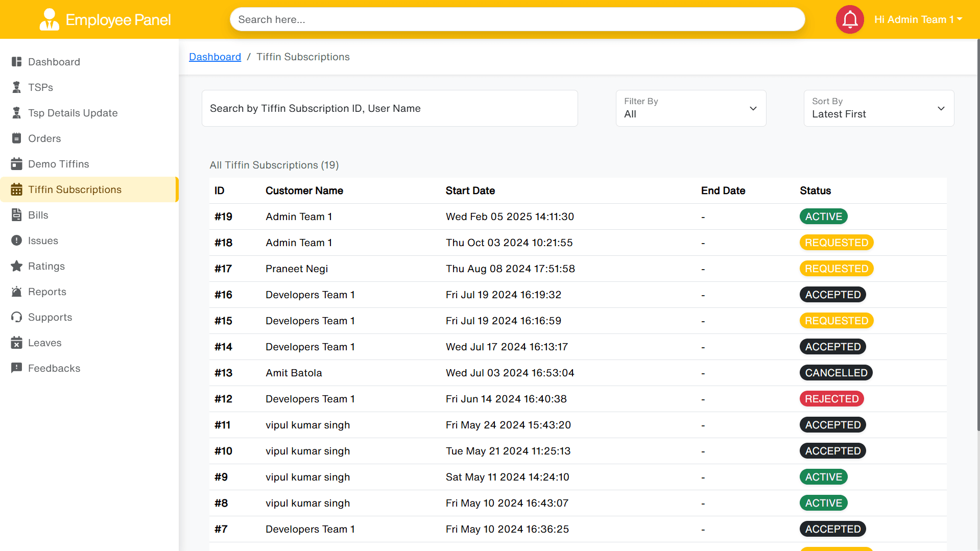Screen dimensions: 980x551
Task: Click the REJECTED status badge for #12
Action: tap(831, 399)
